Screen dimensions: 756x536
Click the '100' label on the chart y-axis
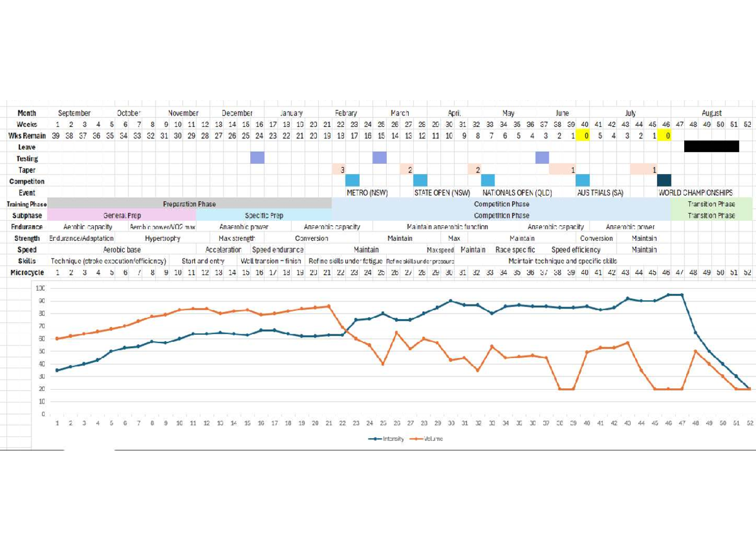point(40,288)
